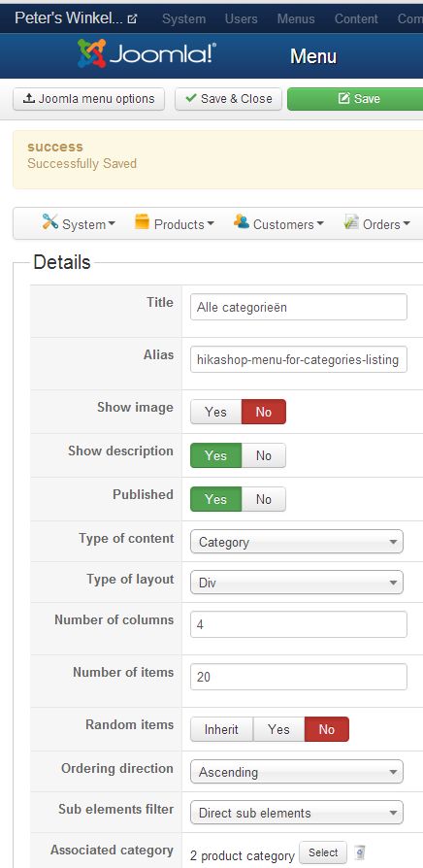
Task: Click the Joomla! logo
Action: tap(146, 53)
